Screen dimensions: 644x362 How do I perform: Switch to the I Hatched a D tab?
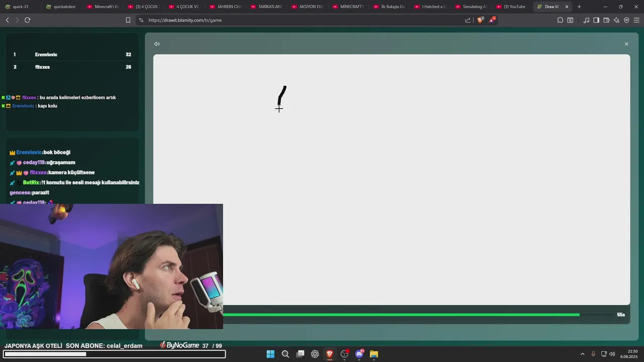click(430, 7)
